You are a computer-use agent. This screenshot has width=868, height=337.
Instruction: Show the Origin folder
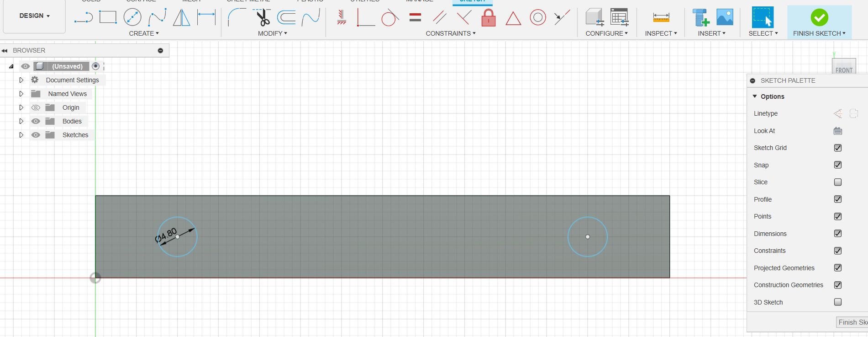tap(36, 107)
